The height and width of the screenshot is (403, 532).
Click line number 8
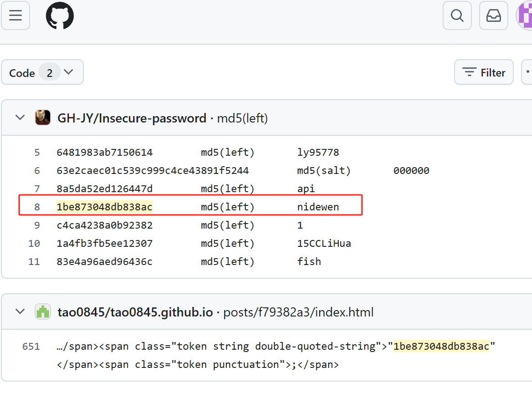37,207
